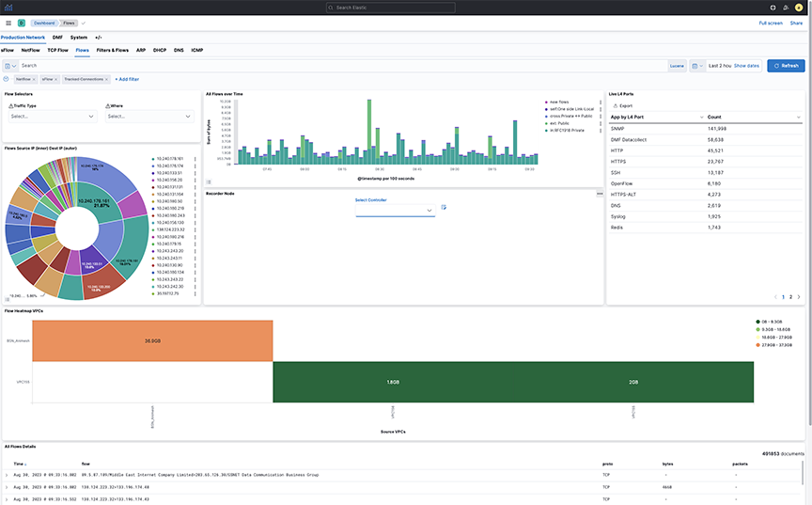Viewport: 812px width, 505px height.
Task: Switch to DMF tab
Action: (57, 38)
